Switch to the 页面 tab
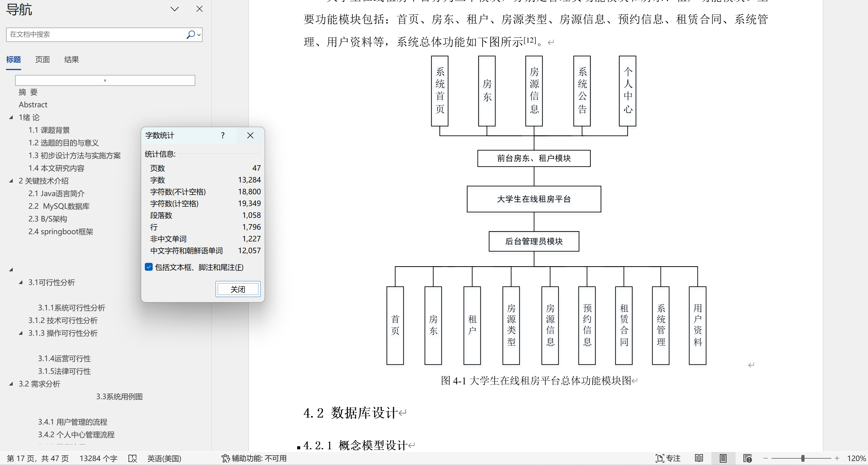868x465 pixels. (42, 60)
